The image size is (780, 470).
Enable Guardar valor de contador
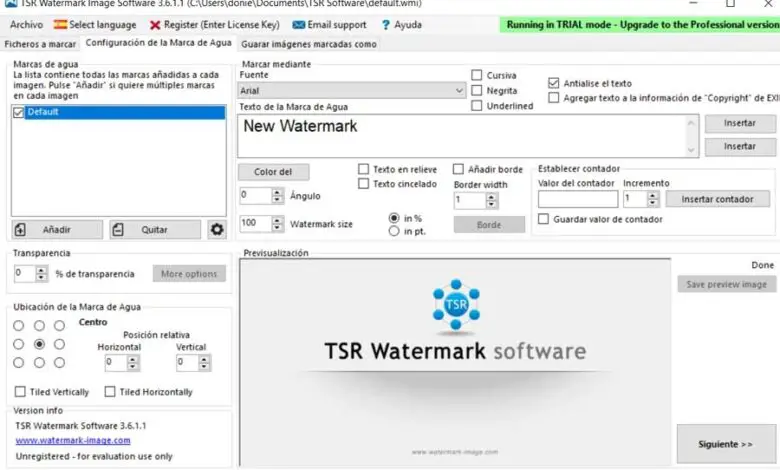[x=544, y=219]
